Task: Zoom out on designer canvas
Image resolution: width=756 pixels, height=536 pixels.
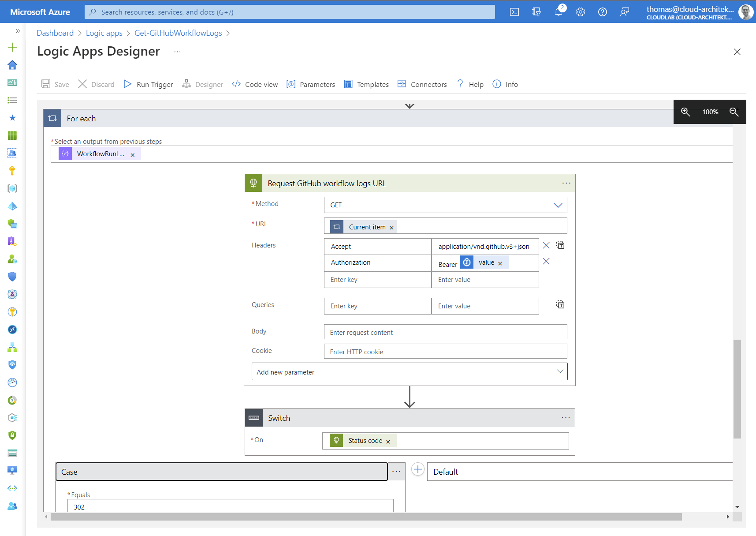Action: click(734, 112)
